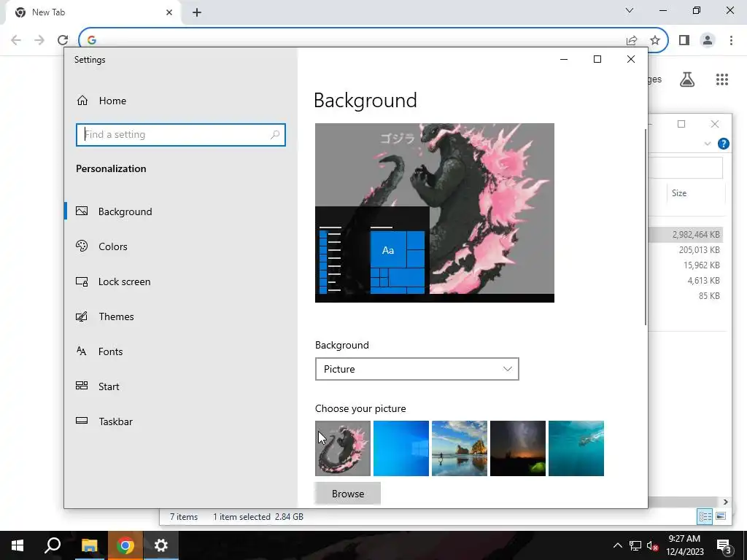Open the Chrome three-dot menu

[x=731, y=41]
